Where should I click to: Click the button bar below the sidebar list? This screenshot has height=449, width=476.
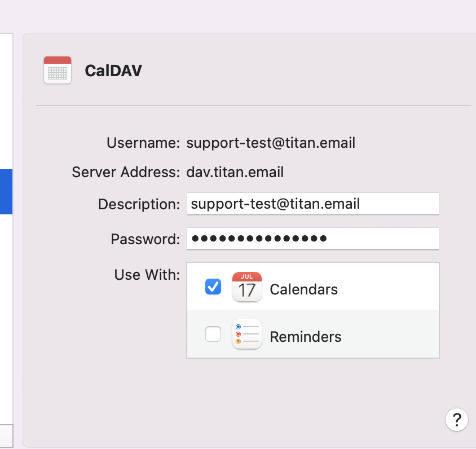point(6,435)
